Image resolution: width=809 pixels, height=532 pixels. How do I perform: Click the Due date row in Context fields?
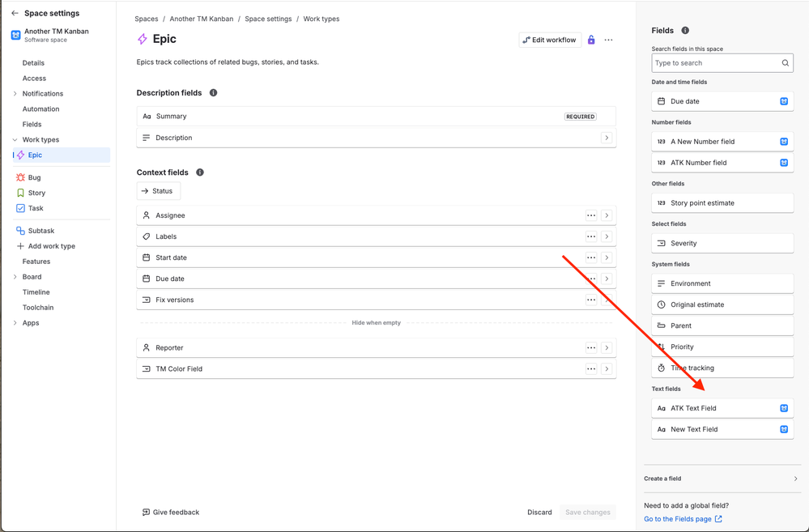click(376, 279)
